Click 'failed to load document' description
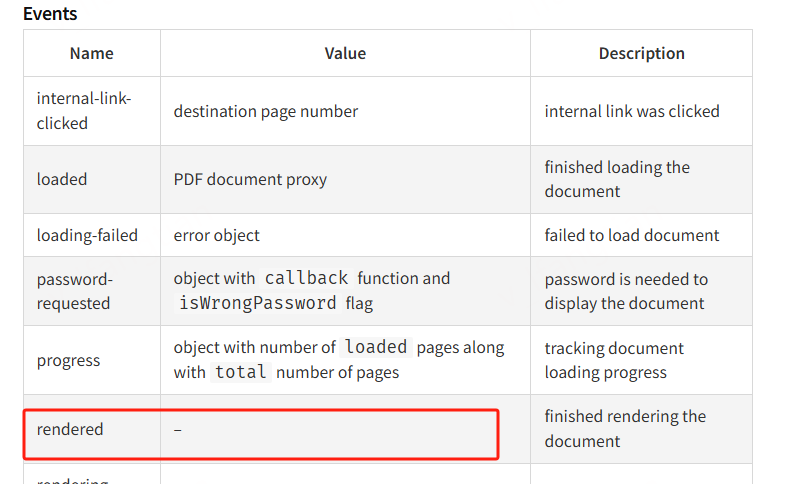This screenshot has width=790, height=484. (x=632, y=235)
